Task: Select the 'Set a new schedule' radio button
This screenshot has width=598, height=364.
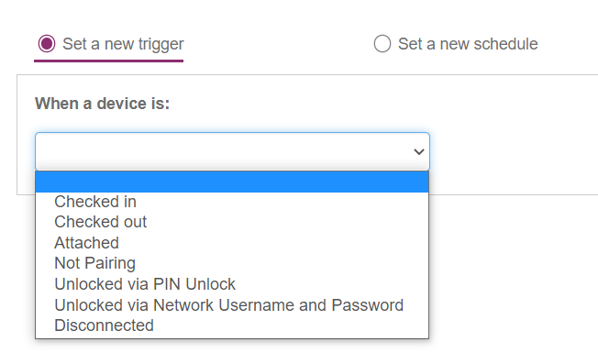Action: pyautogui.click(x=382, y=43)
